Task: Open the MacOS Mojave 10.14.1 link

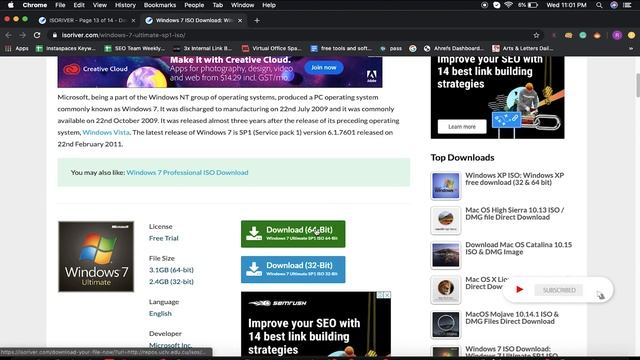Action: click(x=512, y=318)
